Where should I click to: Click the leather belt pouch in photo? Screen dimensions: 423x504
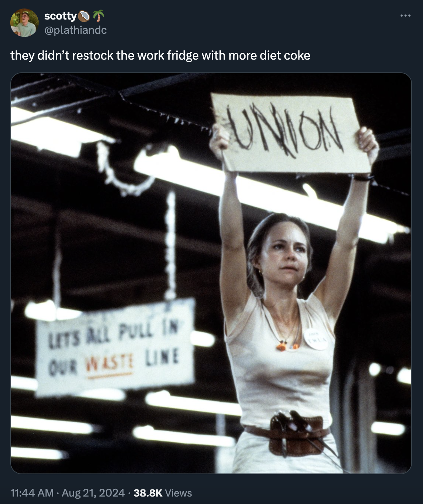click(x=296, y=435)
